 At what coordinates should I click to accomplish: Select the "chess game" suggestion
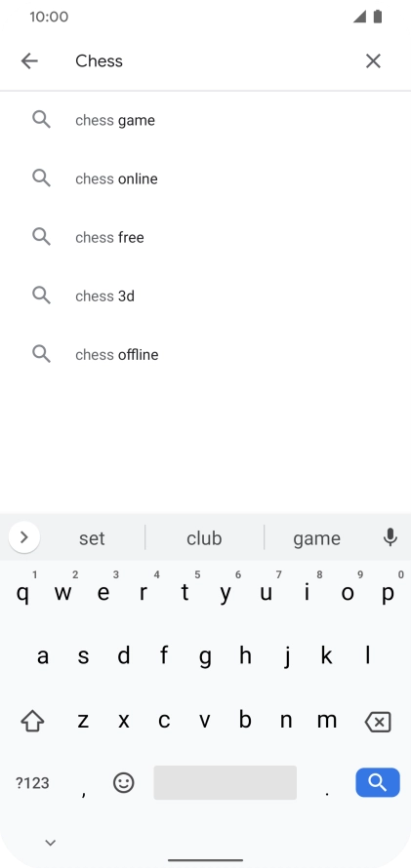(205, 120)
